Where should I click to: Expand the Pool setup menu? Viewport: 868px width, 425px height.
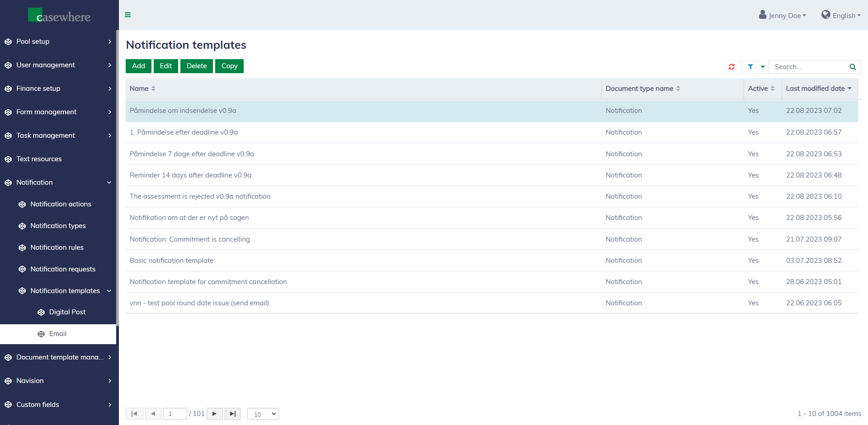coord(58,42)
